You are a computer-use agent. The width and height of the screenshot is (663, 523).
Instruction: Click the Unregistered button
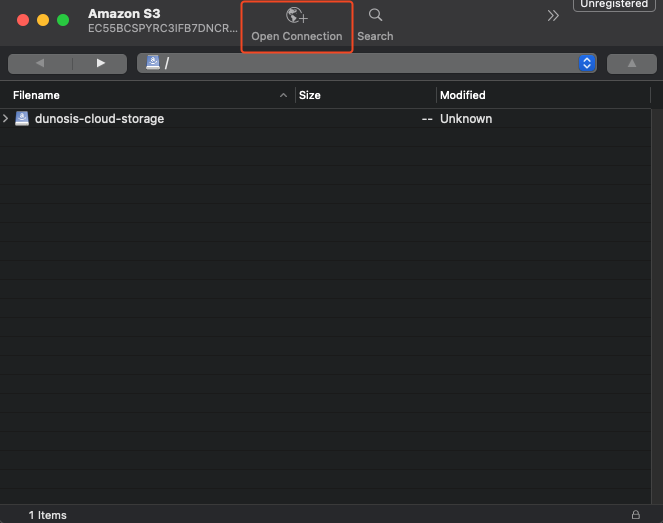tap(614, 5)
